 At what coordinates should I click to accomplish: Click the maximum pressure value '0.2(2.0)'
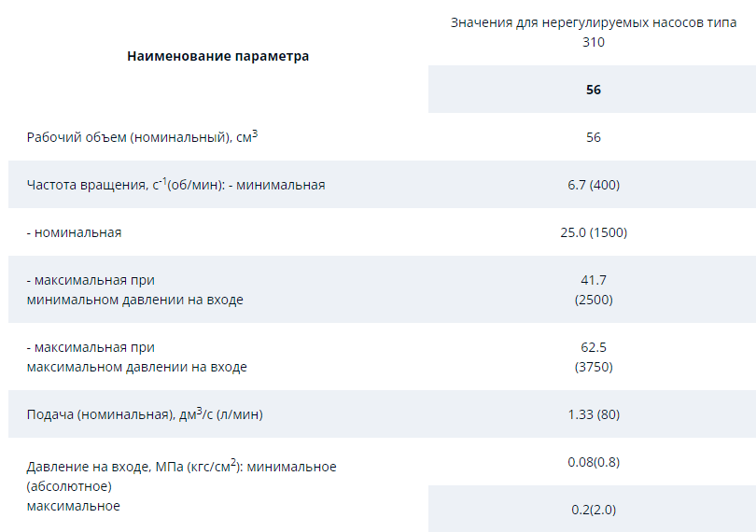tap(594, 510)
